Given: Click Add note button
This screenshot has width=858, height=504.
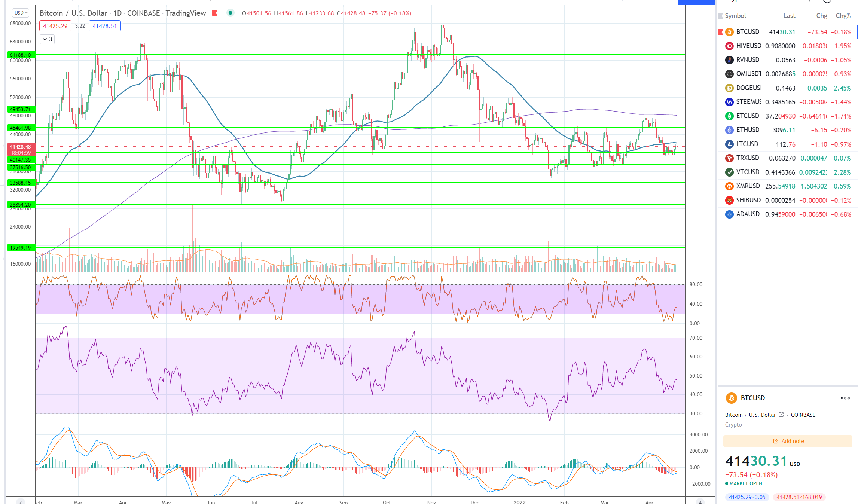Looking at the screenshot, I should coord(788,441).
